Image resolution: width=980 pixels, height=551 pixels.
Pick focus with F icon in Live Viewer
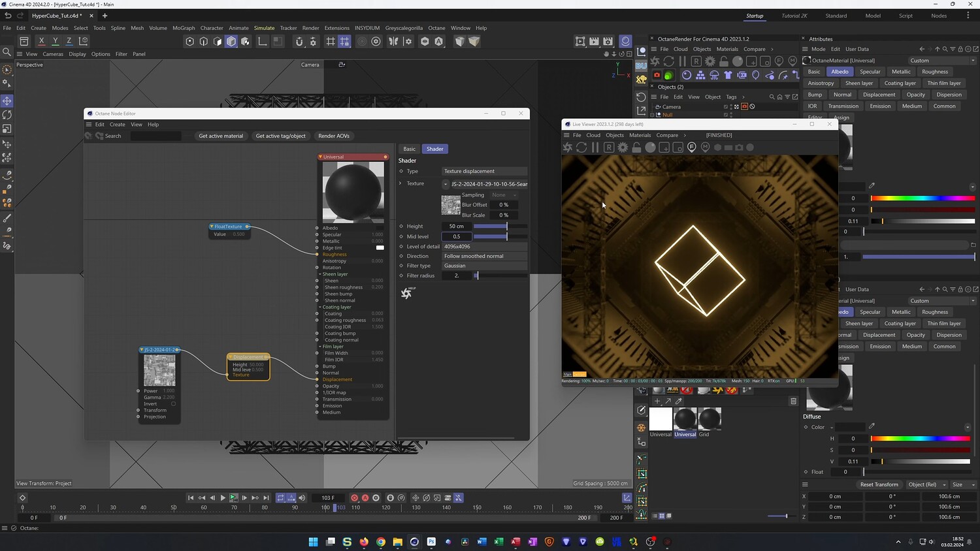pyautogui.click(x=692, y=148)
